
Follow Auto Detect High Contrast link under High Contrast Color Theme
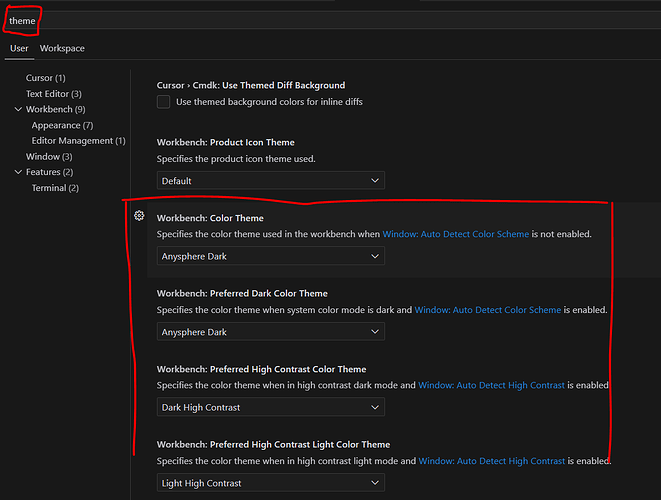(492, 385)
